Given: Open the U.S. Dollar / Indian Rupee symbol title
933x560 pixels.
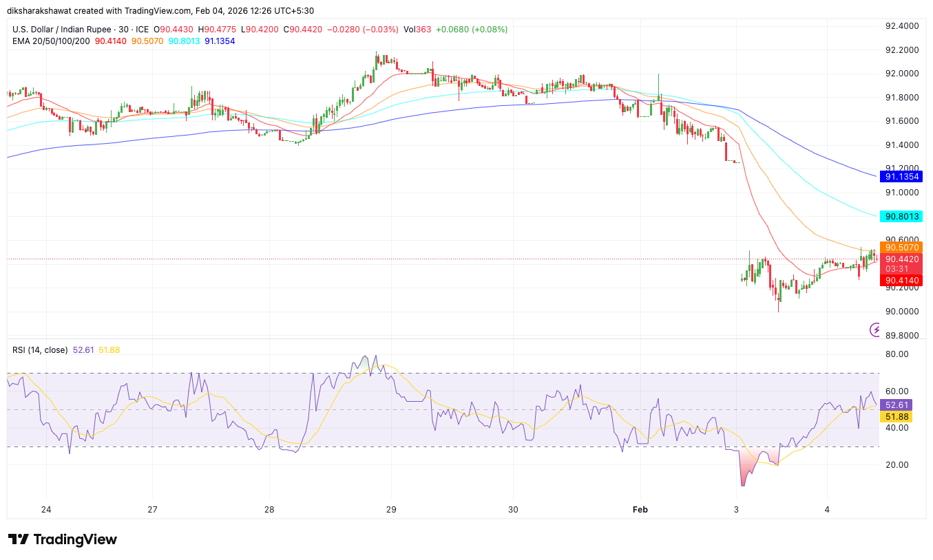Looking at the screenshot, I should [x=69, y=30].
